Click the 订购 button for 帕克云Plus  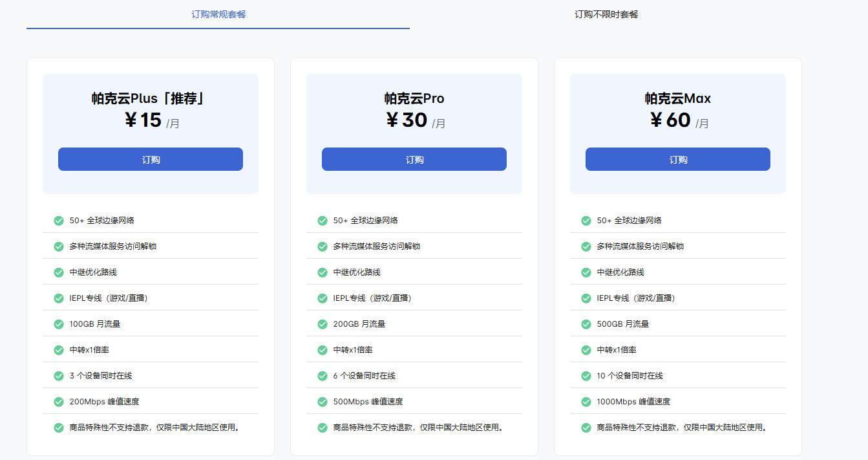[x=150, y=159]
